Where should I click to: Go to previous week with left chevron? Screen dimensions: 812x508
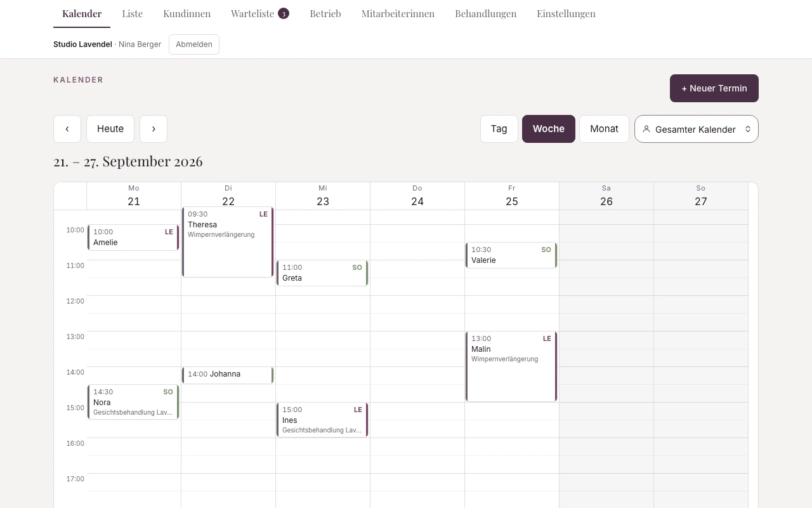pyautogui.click(x=67, y=129)
